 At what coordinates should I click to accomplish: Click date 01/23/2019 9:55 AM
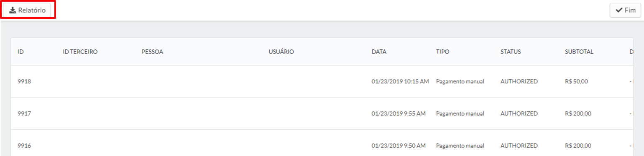(x=399, y=113)
